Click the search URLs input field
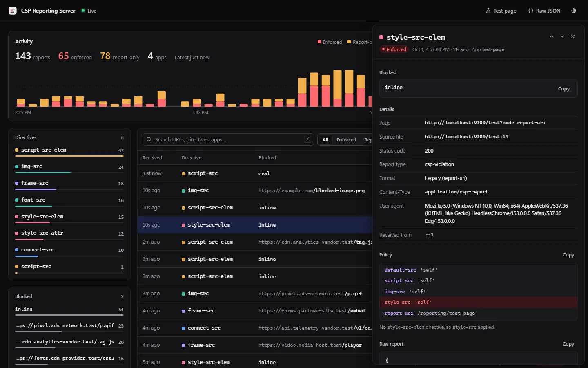The height and width of the screenshot is (368, 588). (x=228, y=139)
